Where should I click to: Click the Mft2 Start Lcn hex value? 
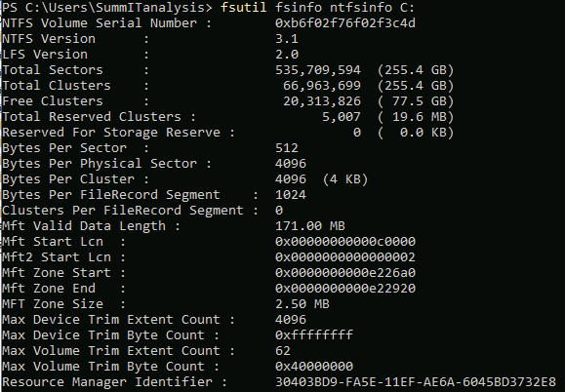click(345, 257)
